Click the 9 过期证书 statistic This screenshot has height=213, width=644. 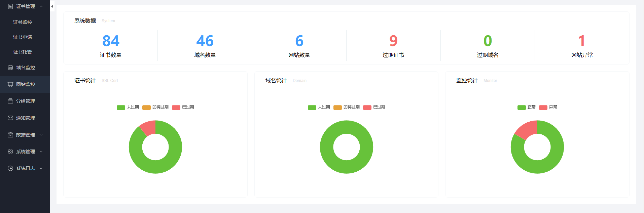tap(393, 46)
